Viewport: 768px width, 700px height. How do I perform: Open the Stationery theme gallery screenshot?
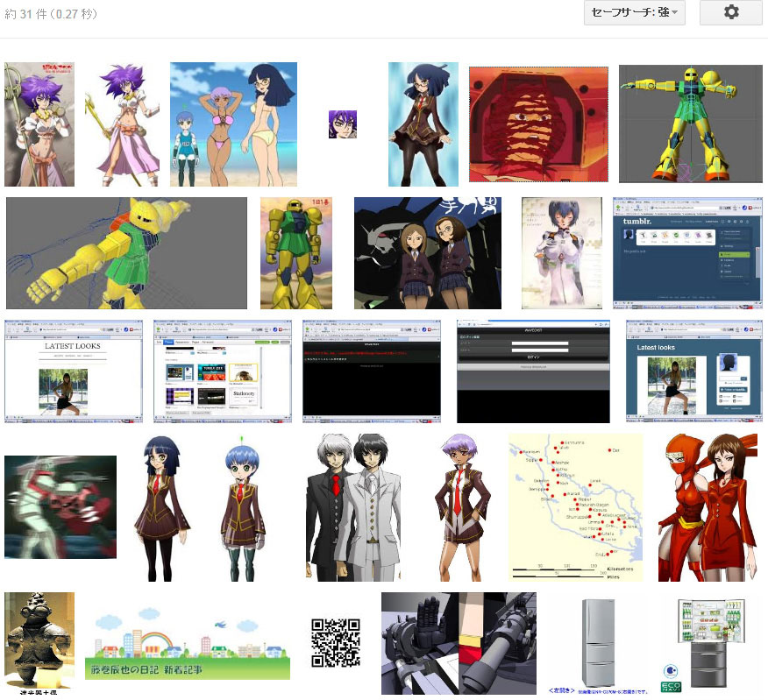point(223,371)
